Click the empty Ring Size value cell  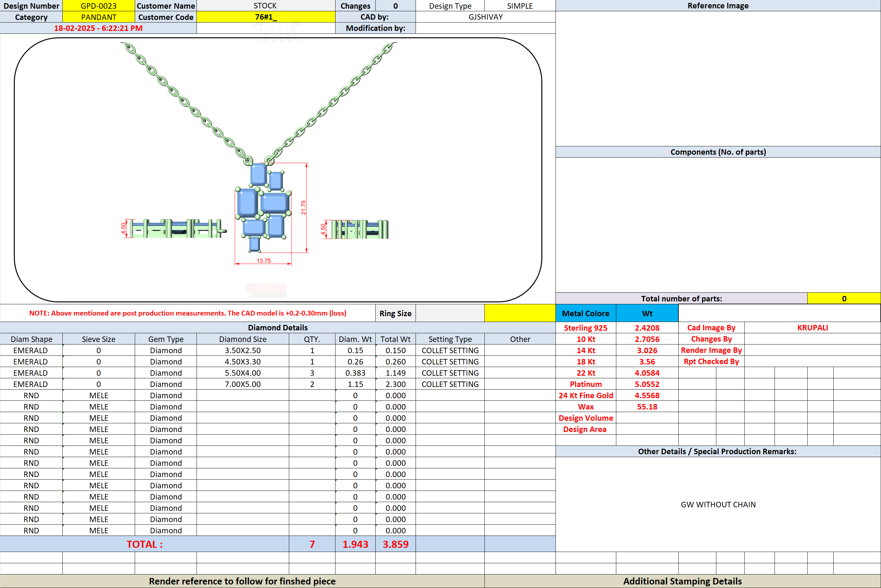tap(450, 313)
